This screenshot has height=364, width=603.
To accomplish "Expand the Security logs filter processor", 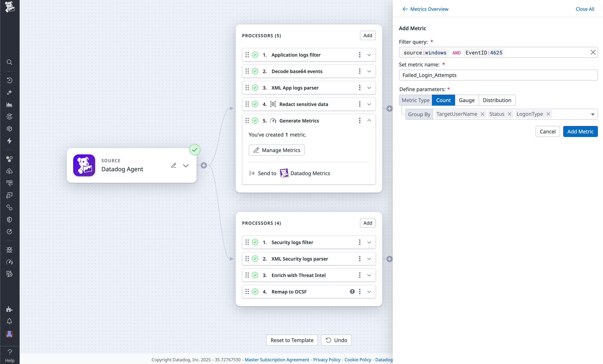I will point(369,242).
